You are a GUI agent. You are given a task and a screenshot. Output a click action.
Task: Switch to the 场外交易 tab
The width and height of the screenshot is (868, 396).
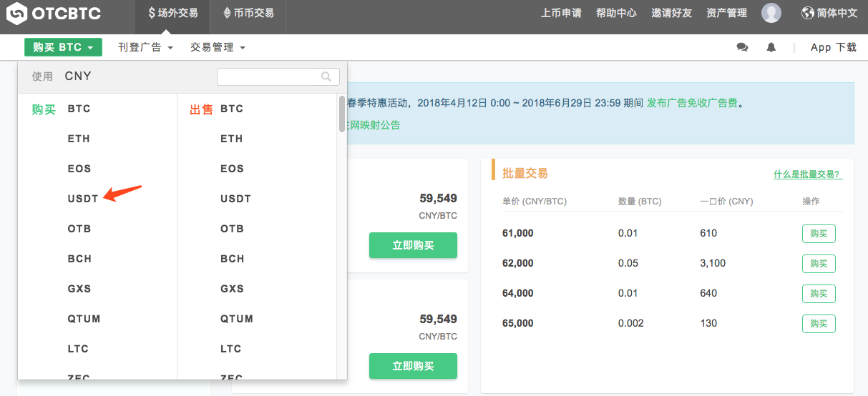point(172,13)
